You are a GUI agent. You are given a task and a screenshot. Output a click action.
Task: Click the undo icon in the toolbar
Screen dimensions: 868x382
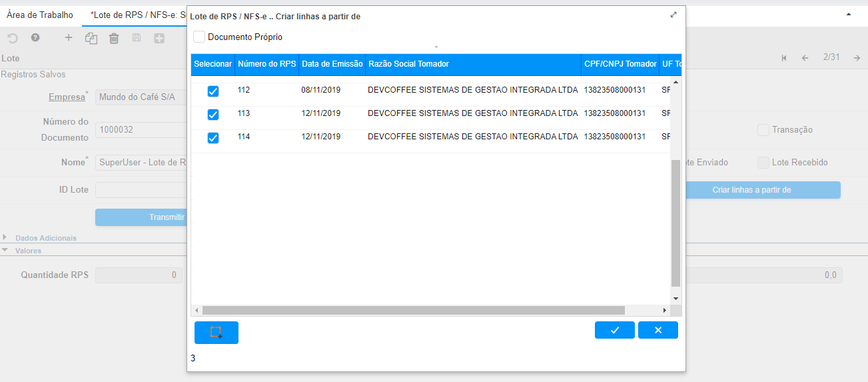(x=13, y=39)
